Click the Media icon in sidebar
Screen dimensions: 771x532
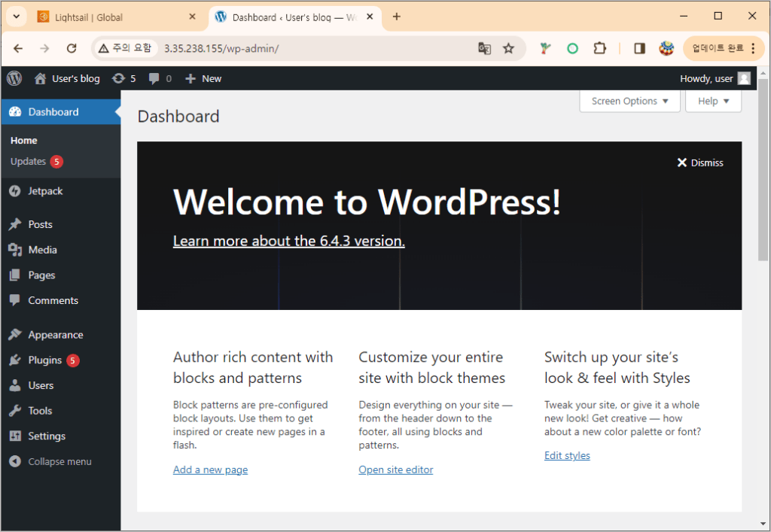click(15, 250)
